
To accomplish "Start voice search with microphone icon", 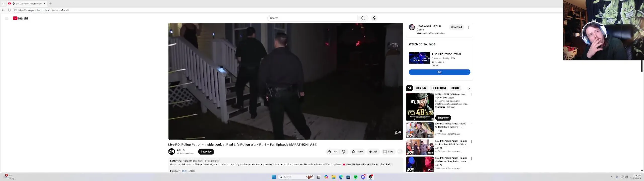I will [374, 18].
